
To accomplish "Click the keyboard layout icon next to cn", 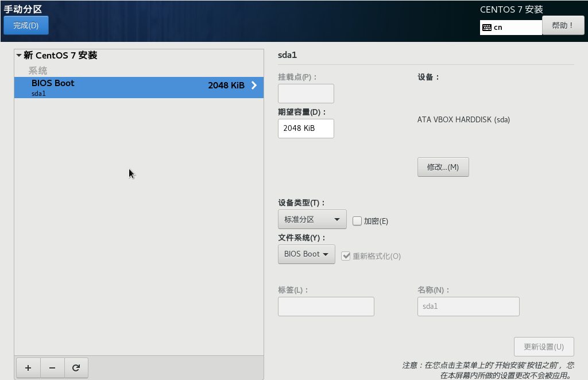I will (487, 28).
